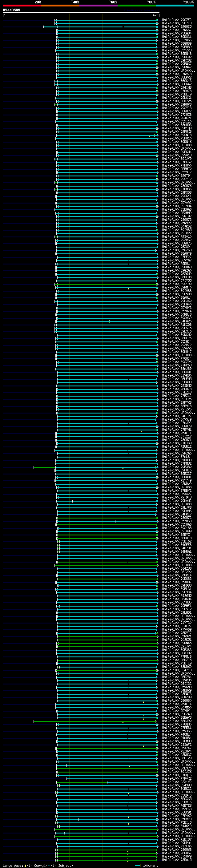Open hit UniRef100_Q9C7F8

point(177,23)
